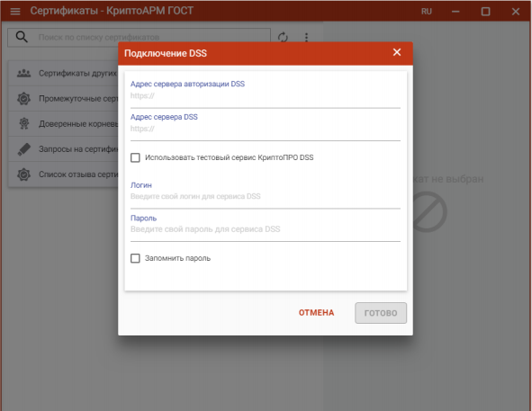532x411 pixels.
Task: Select the Сертификаты других icon
Action: click(x=23, y=73)
